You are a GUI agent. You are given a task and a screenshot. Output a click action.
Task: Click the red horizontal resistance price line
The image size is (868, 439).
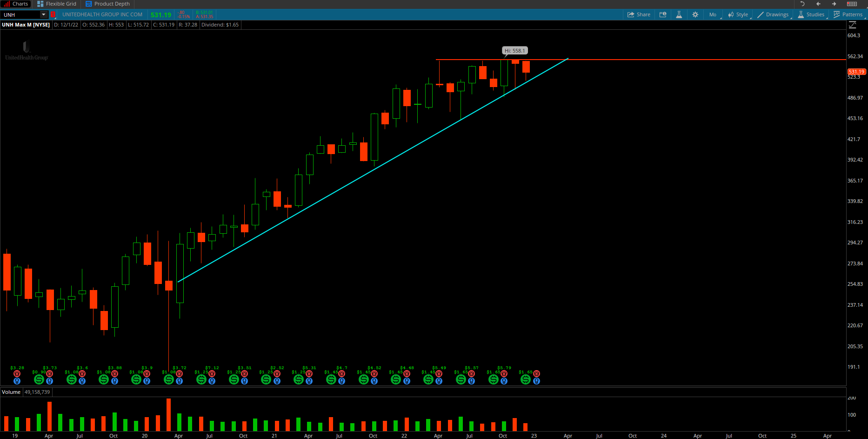(x=698, y=60)
